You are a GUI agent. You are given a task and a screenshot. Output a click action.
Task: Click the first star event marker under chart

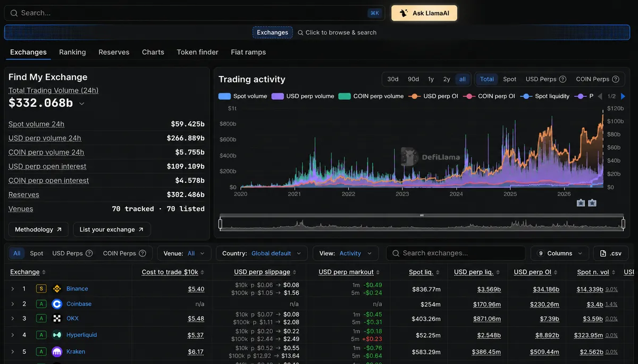(x=581, y=203)
